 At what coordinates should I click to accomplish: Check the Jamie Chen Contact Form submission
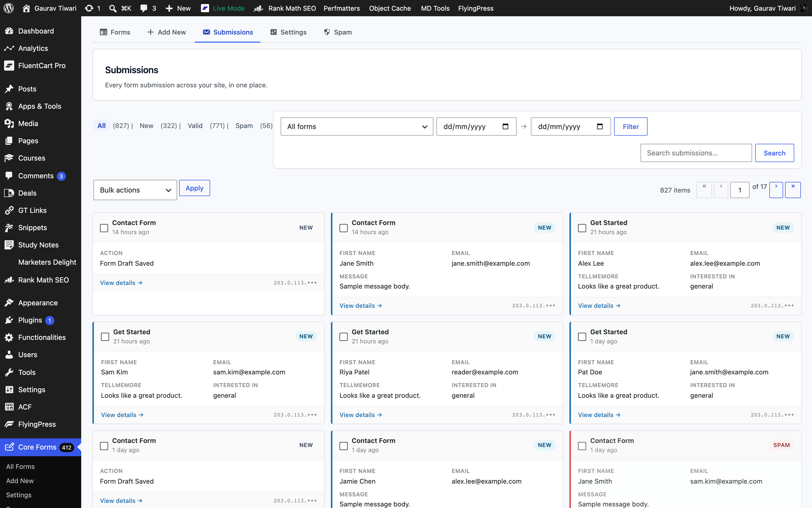[344, 446]
